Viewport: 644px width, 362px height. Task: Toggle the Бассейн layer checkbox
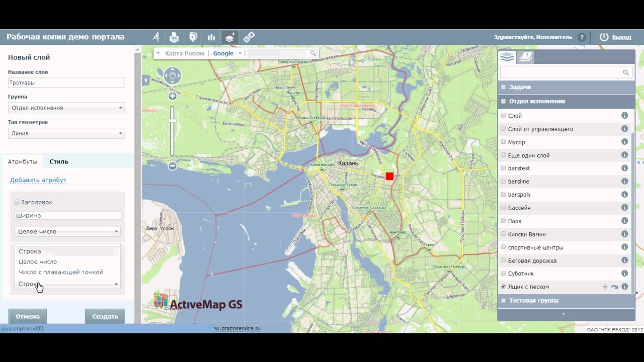[503, 207]
